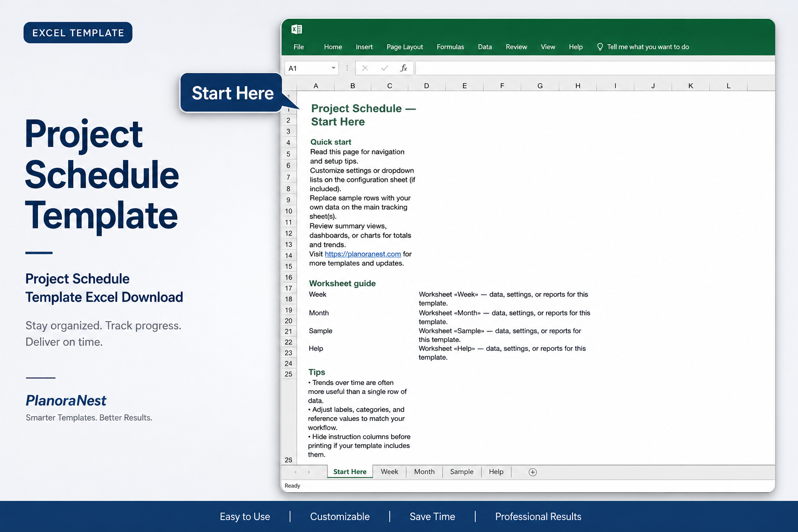Click the Help cell in the worksheet guide
798x532 pixels.
(x=316, y=348)
